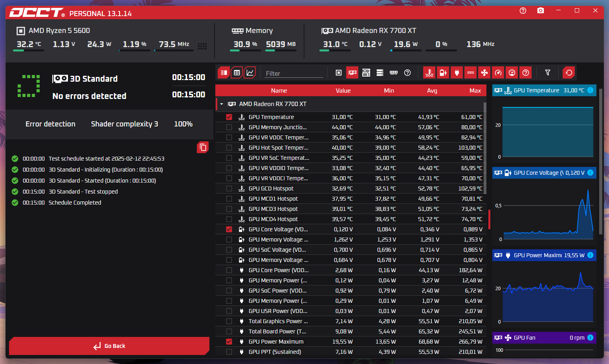Viewport: 609px width, 364px height.
Task: Toggle the storage sensor source filter
Action: click(380, 73)
